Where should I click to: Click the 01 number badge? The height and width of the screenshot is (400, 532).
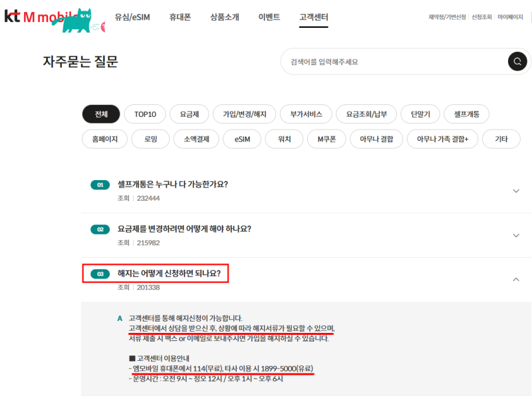coord(100,185)
